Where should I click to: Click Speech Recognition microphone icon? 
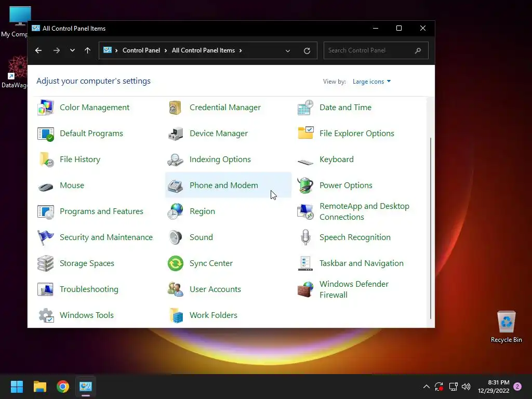(x=305, y=237)
